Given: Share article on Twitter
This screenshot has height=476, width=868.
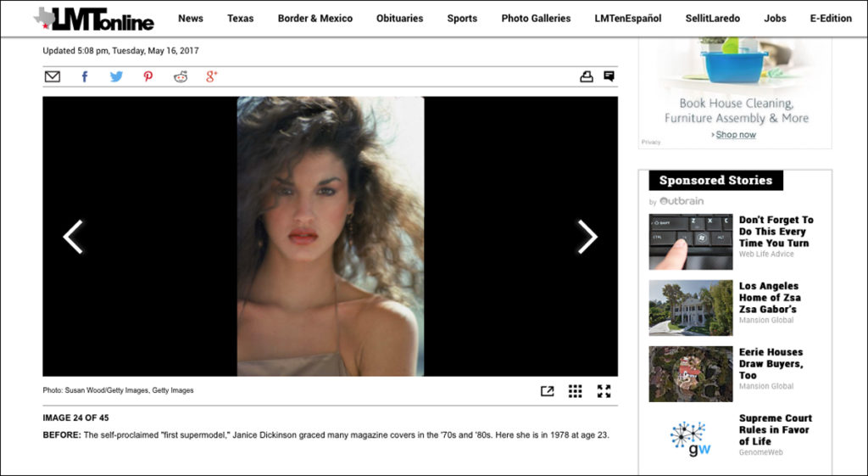Looking at the screenshot, I should pos(116,76).
